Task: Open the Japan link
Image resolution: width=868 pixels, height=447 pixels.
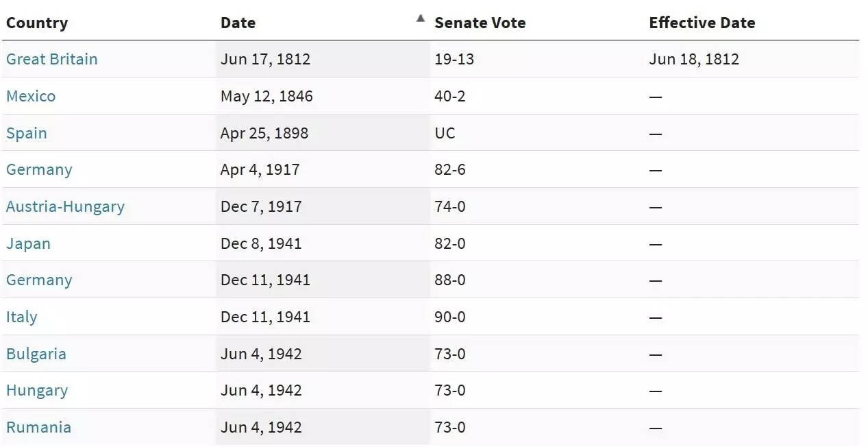Action: click(x=27, y=243)
